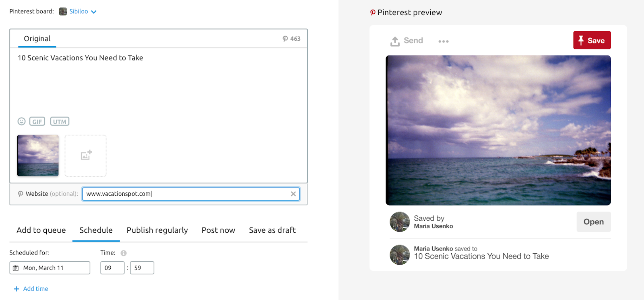Choose Save as draft tab
The image size is (644, 300).
point(272,230)
